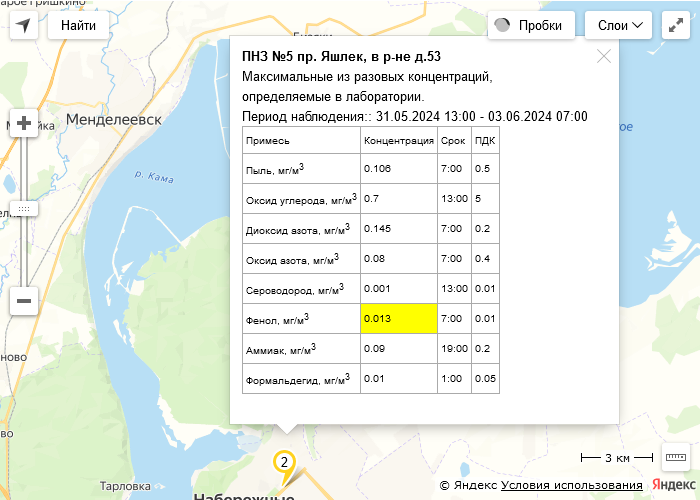Click the Сероводород concentration 0.001
Viewport: 700px width, 500px height.
coord(377,289)
